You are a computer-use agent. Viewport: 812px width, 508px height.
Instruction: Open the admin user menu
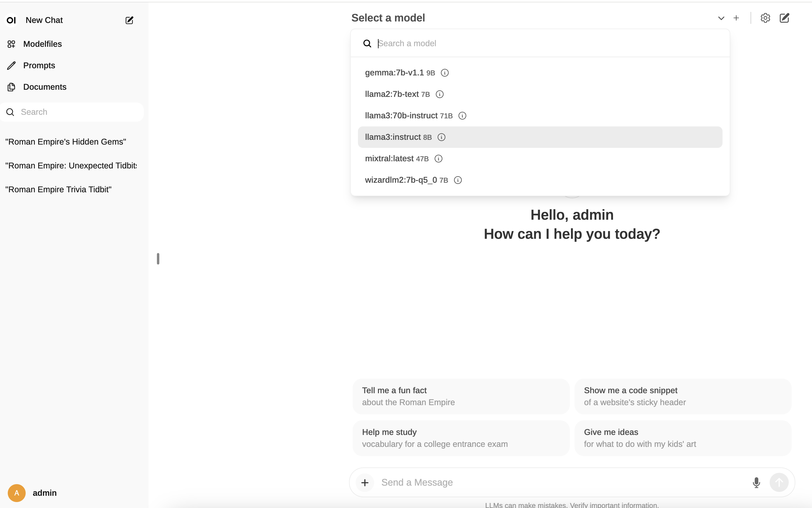coord(44,493)
